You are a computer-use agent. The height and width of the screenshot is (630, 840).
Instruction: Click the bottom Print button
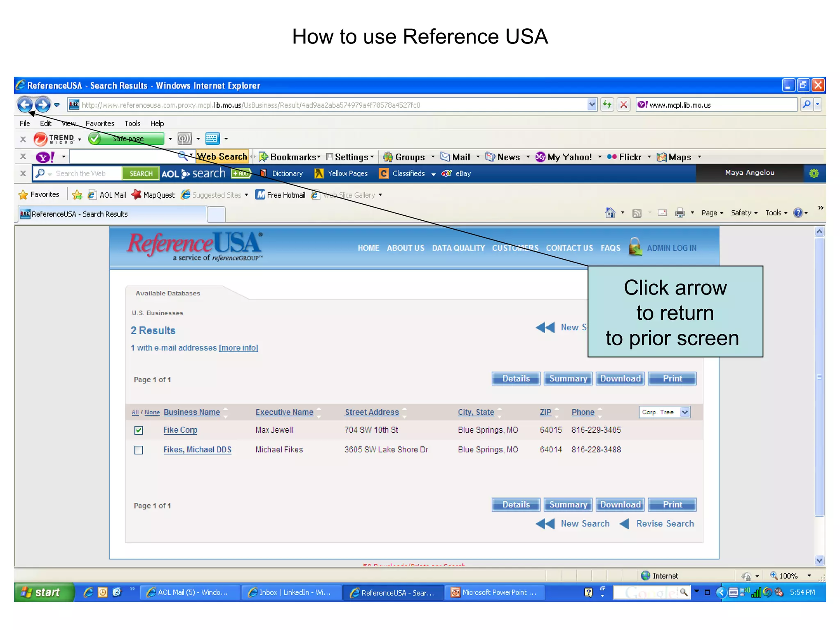(672, 504)
